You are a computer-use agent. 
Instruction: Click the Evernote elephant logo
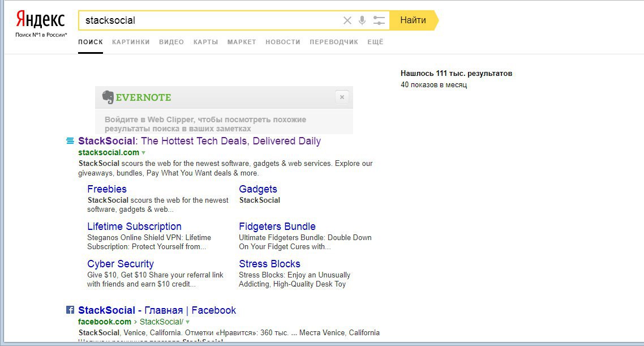coord(108,97)
